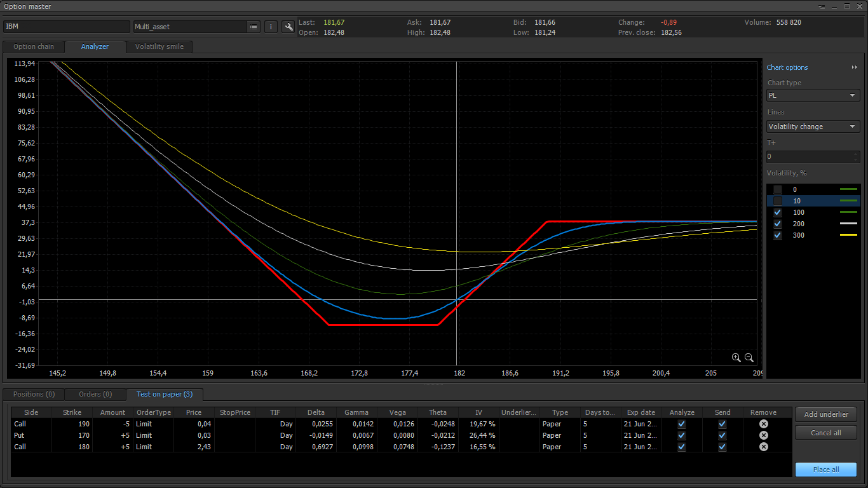Viewport: 868px width, 488px height.
Task: Click the IBM ticker input field
Action: 66,27
